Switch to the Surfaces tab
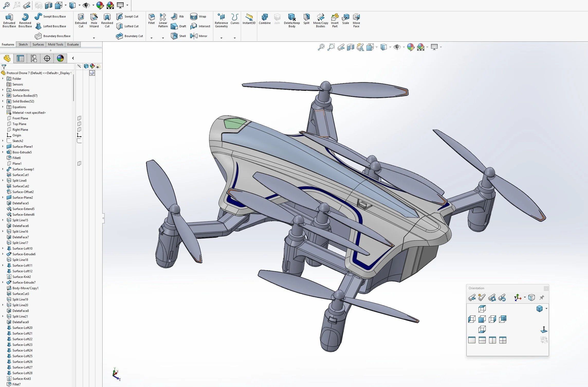This screenshot has width=588, height=387. (x=38, y=45)
